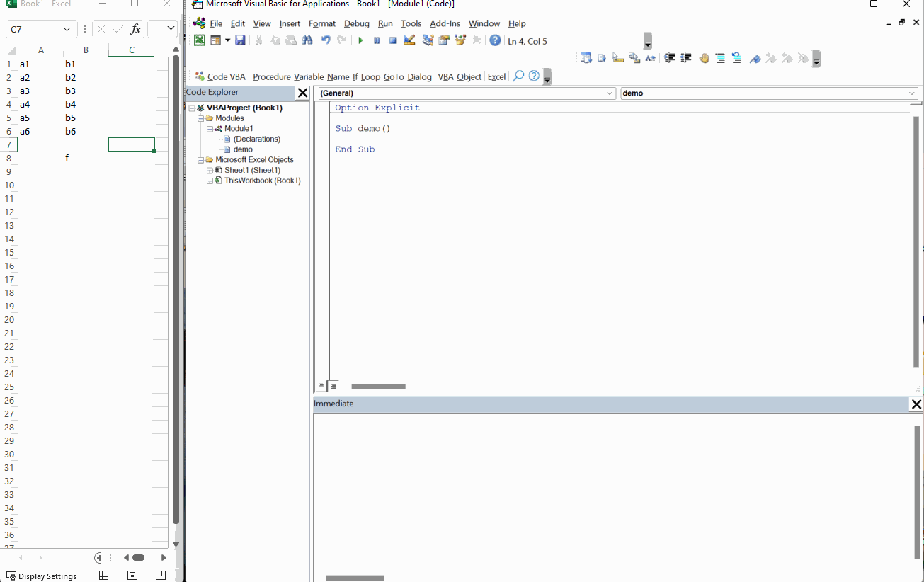
Task: Switch to Procedure View button in code window
Action: pos(321,386)
